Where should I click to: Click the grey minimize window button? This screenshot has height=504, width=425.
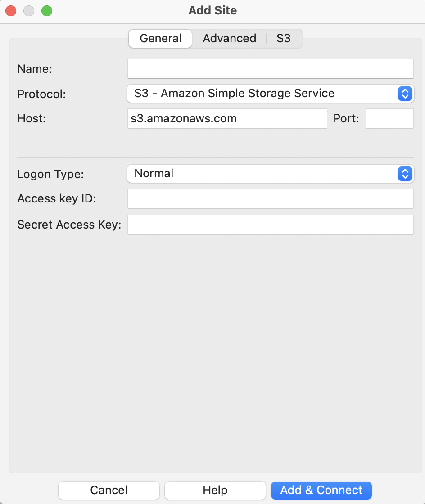pyautogui.click(x=29, y=11)
